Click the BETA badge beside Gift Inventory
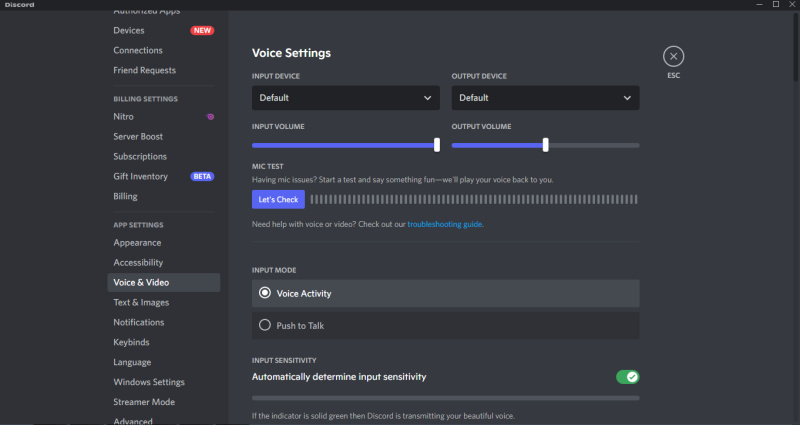 [x=202, y=177]
